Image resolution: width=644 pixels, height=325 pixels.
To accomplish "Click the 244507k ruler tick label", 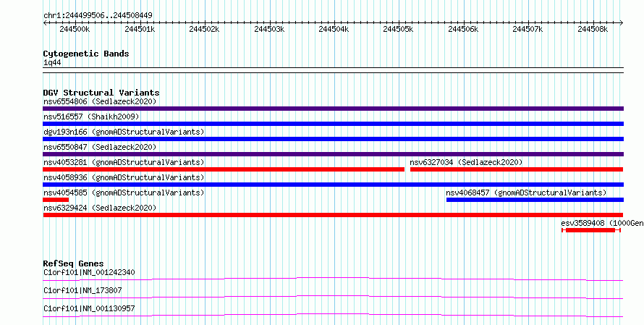I will pos(528,29).
